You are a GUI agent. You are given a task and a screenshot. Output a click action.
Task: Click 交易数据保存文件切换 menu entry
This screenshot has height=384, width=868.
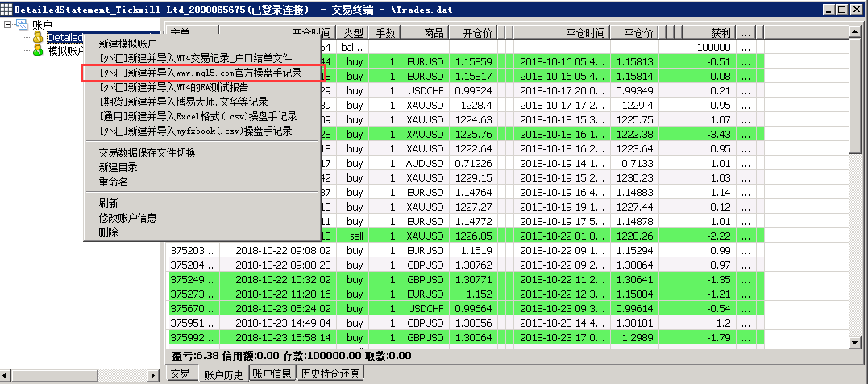coord(147,152)
